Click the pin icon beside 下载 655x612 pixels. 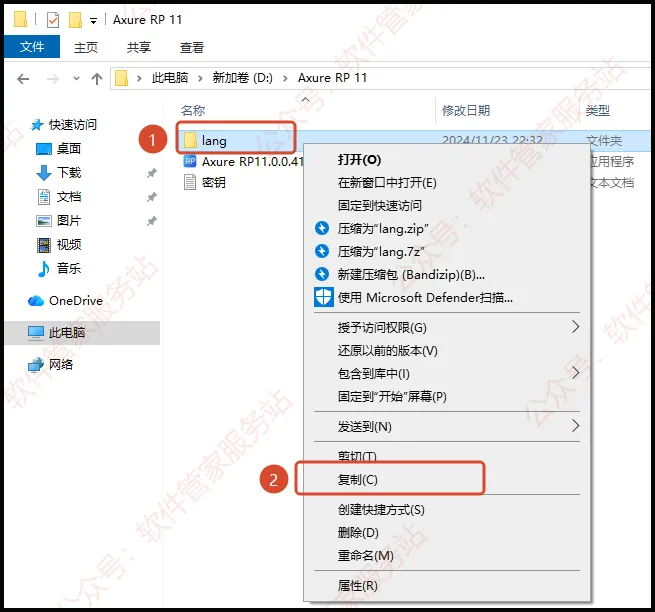pyautogui.click(x=152, y=173)
